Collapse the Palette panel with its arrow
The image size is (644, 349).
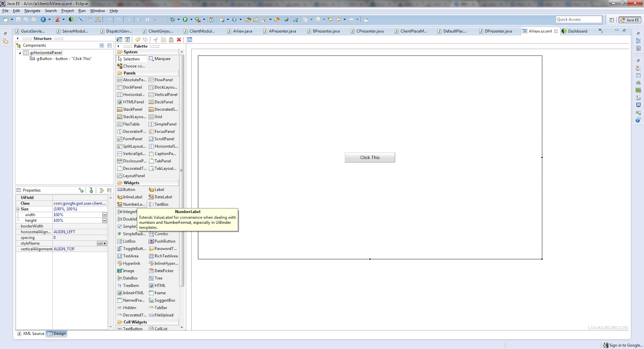[x=118, y=46]
